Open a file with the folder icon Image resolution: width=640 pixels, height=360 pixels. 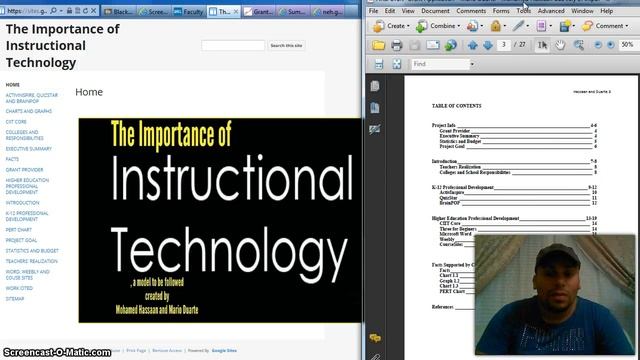point(378,45)
